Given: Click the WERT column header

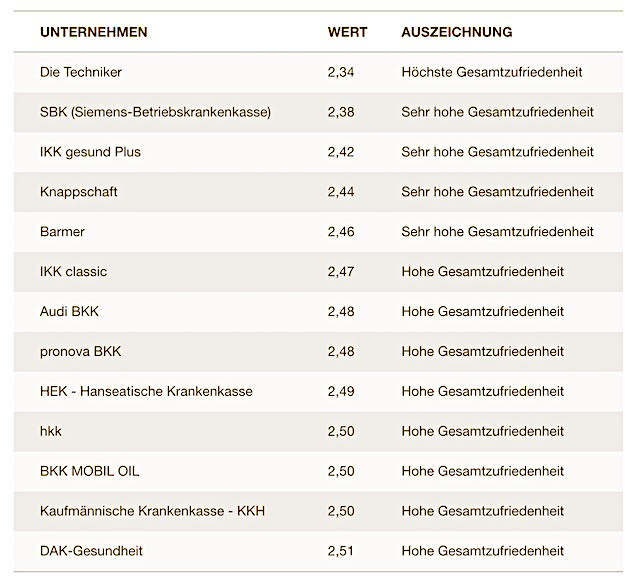Looking at the screenshot, I should (347, 32).
